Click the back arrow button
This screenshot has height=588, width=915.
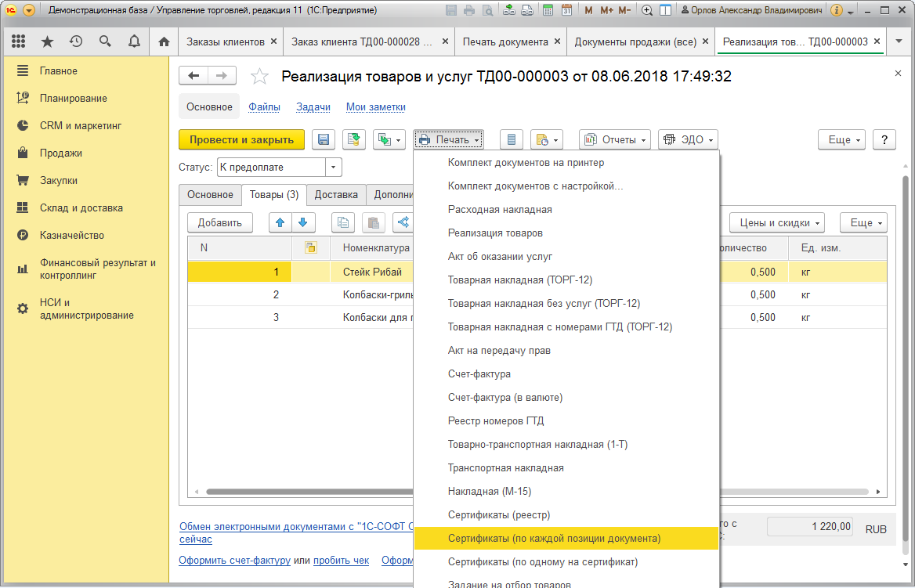pyautogui.click(x=193, y=76)
